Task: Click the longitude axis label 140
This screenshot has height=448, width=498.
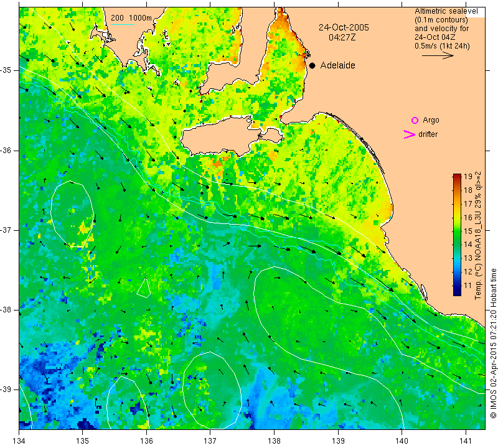Action: (x=402, y=441)
